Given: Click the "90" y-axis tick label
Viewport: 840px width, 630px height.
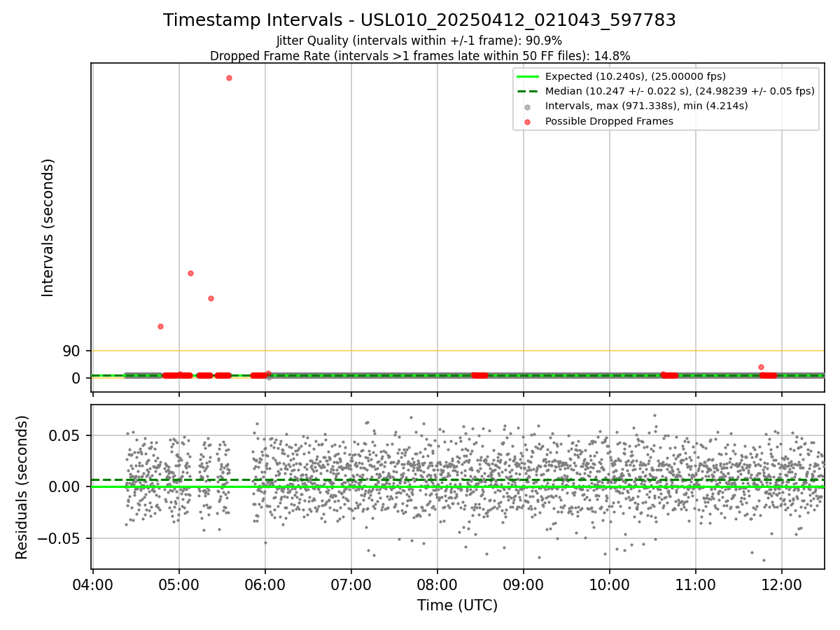Looking at the screenshot, I should click(72, 351).
